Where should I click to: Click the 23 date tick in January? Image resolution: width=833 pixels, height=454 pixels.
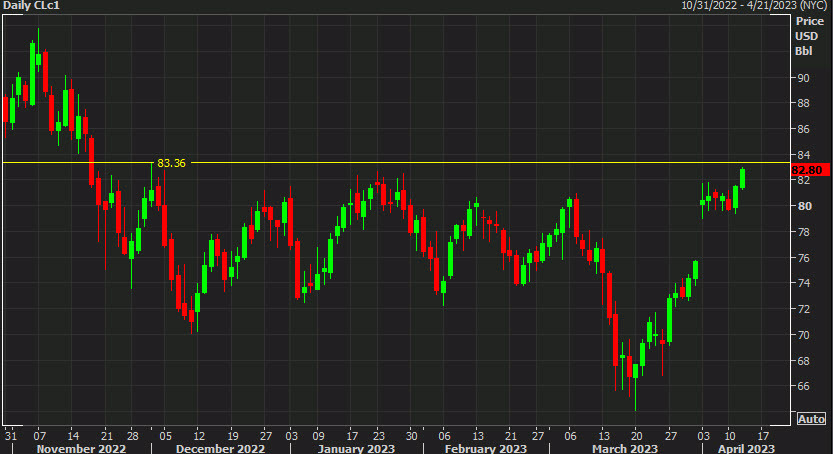point(378,436)
